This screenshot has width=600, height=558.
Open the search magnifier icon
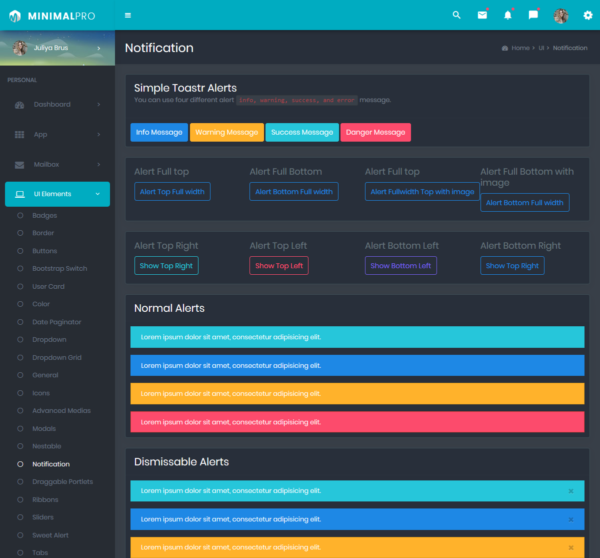pyautogui.click(x=456, y=15)
